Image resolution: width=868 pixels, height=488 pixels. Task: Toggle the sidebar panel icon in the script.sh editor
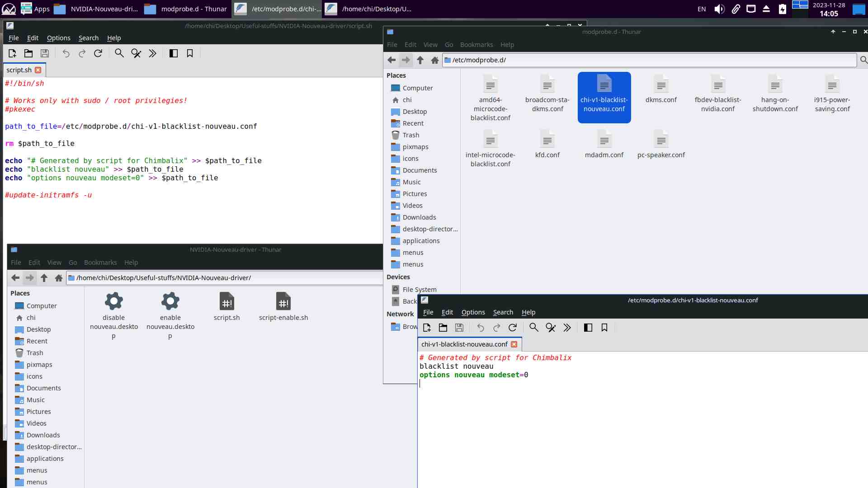[173, 53]
